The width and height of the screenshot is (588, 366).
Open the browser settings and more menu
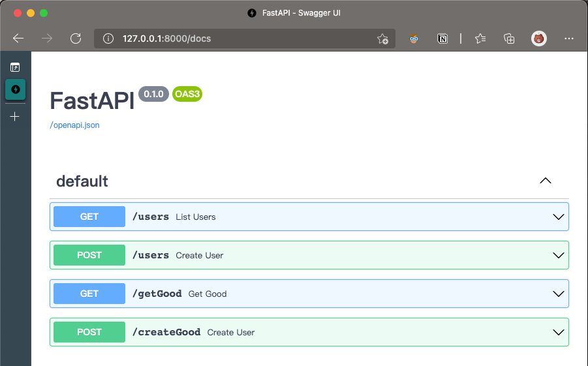pyautogui.click(x=569, y=38)
